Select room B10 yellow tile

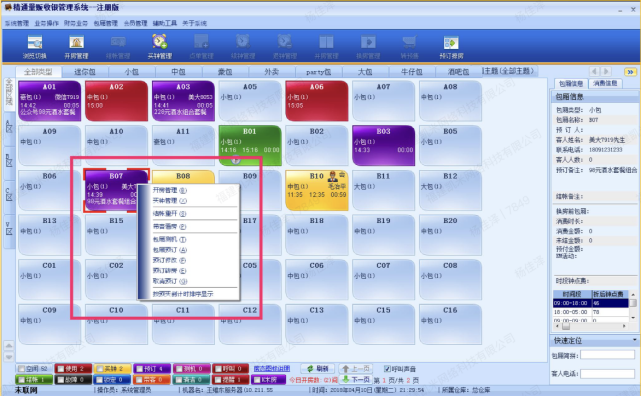click(317, 190)
